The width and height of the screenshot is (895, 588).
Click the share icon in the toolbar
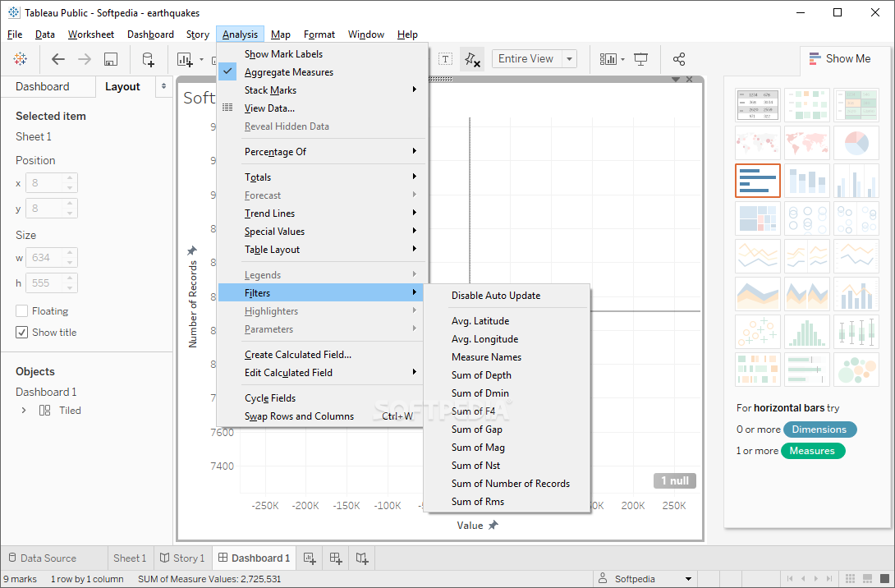[679, 59]
